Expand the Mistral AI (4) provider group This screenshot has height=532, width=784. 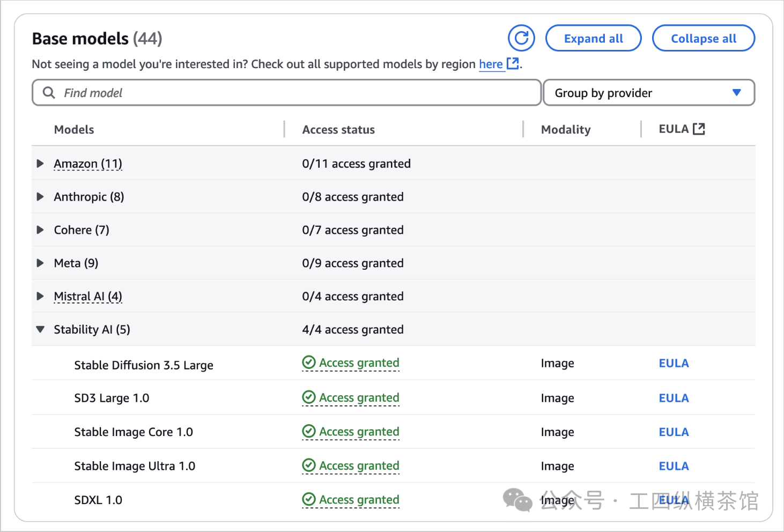tap(40, 297)
